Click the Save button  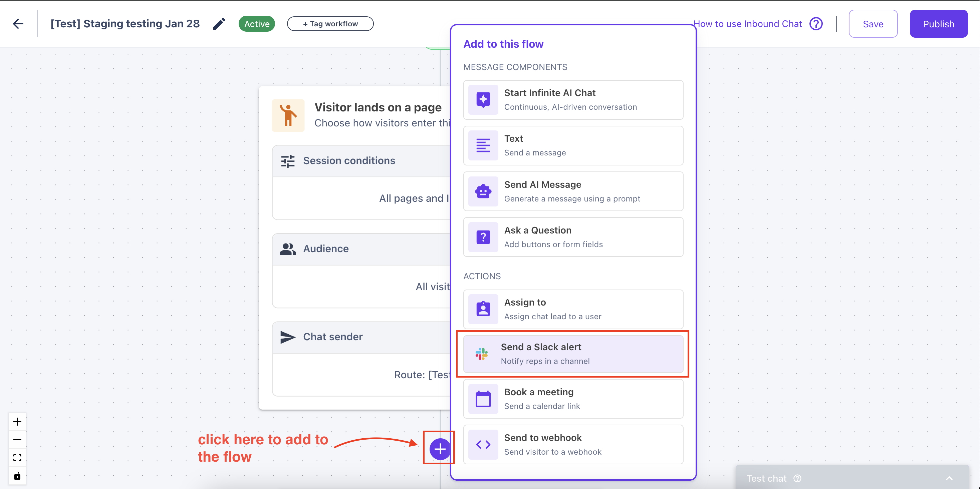[x=873, y=24]
